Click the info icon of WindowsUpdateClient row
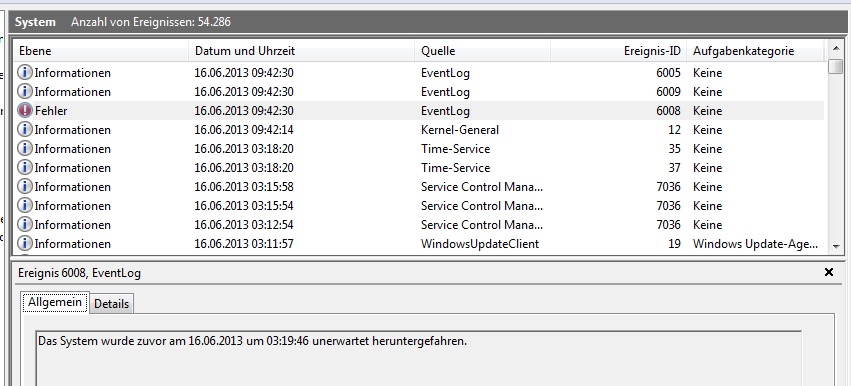The width and height of the screenshot is (851, 386). click(25, 243)
